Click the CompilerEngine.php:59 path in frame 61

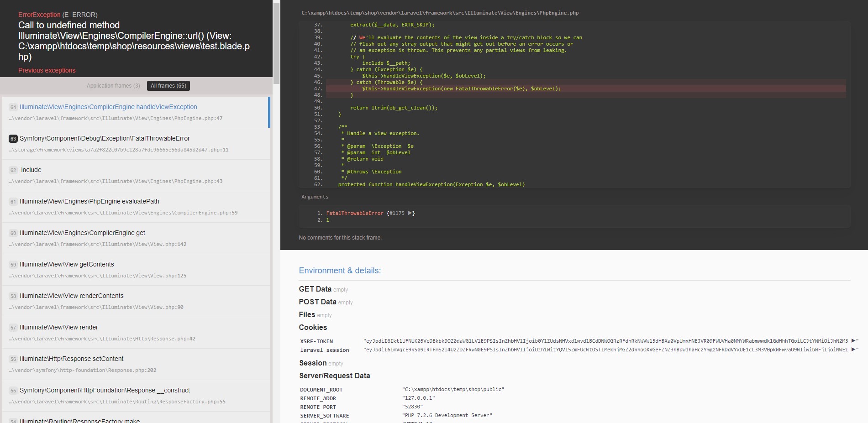pos(123,213)
